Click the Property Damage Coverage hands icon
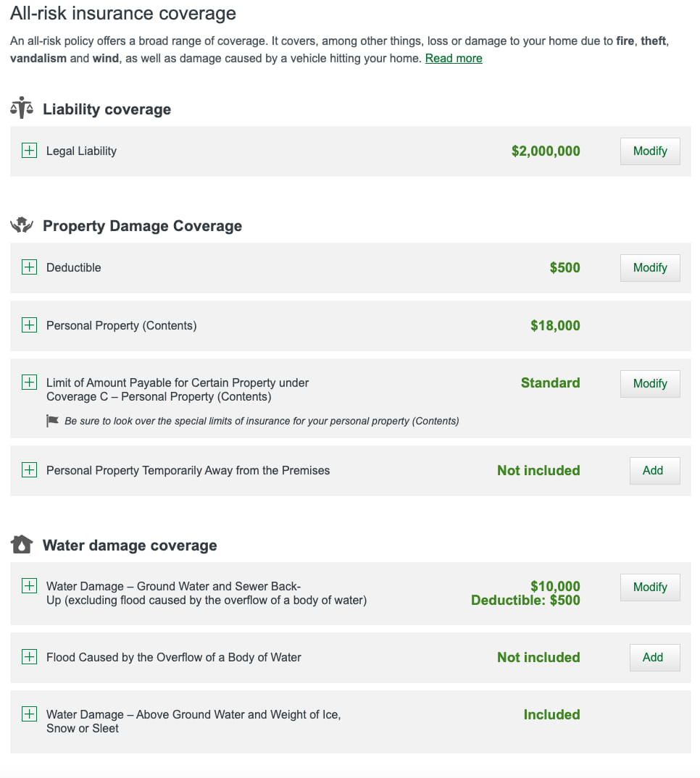Screen dimensions: 700x778 point(22,225)
